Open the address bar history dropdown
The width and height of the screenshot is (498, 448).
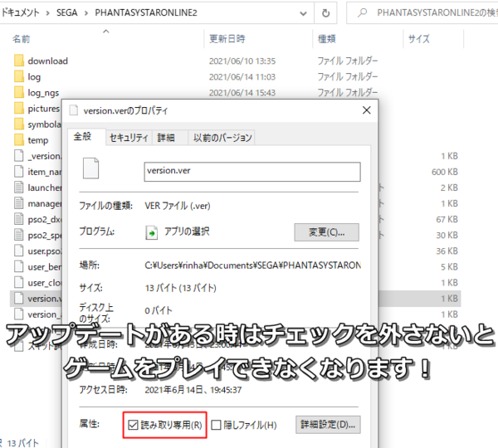pyautogui.click(x=303, y=13)
